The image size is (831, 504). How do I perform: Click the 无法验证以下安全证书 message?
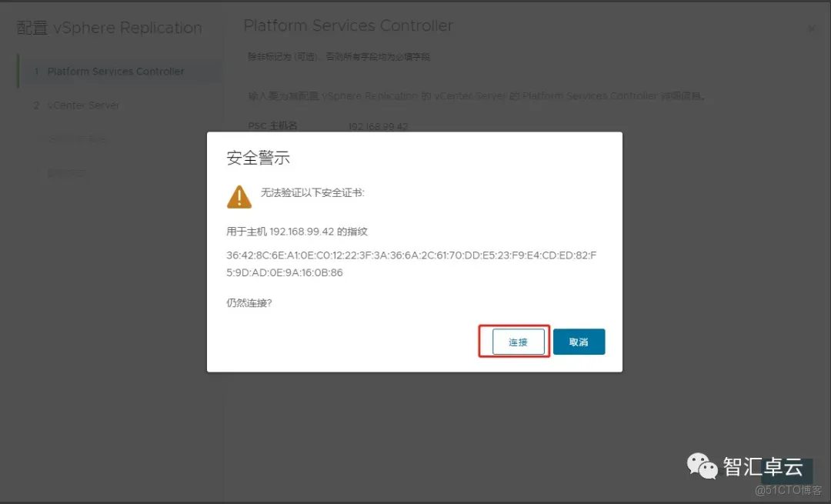(312, 193)
